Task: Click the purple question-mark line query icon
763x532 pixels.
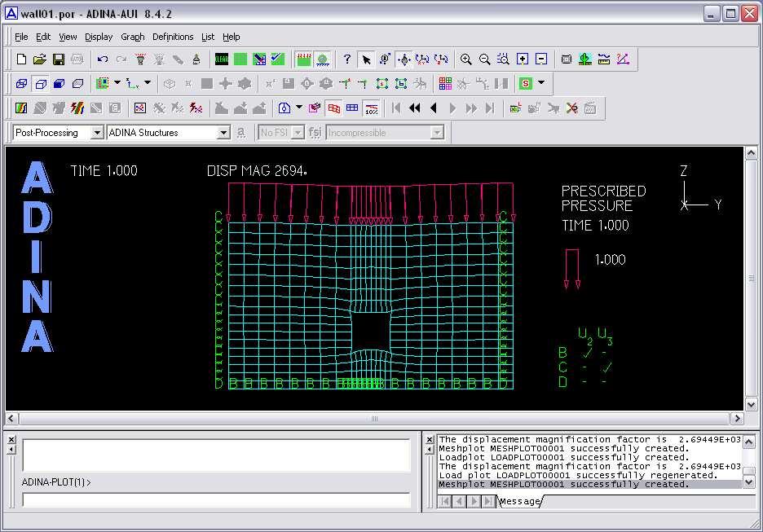Action: coord(623,59)
